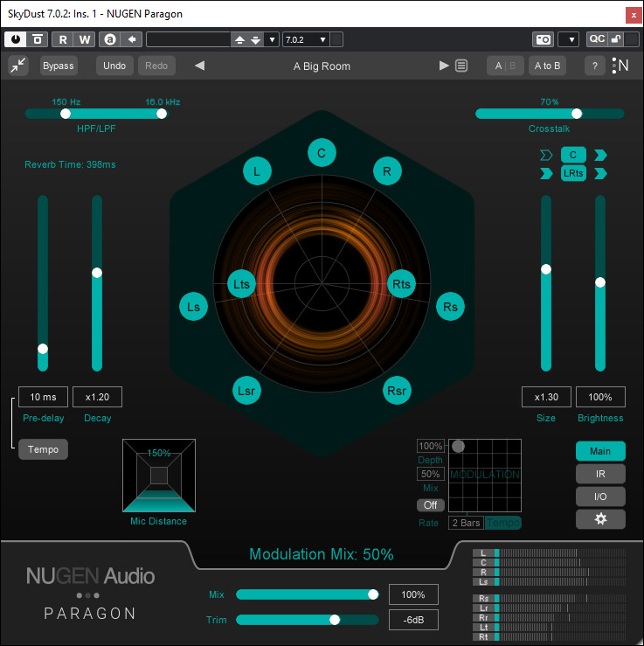644x646 pixels.
Task: Switch to the I/O tab
Action: (599, 497)
